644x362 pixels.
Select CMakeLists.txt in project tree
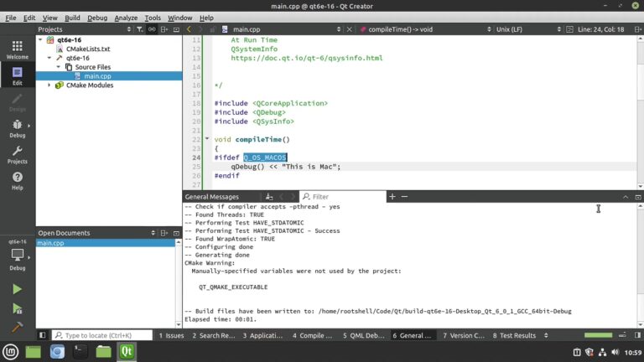(88, 49)
